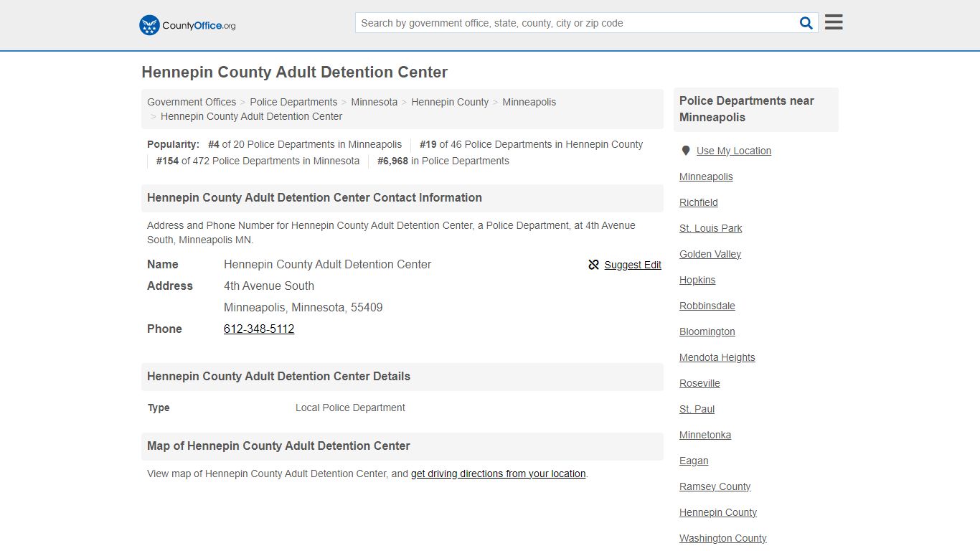
Task: Select the #4 of 20 popularity ranking
Action: coord(305,144)
